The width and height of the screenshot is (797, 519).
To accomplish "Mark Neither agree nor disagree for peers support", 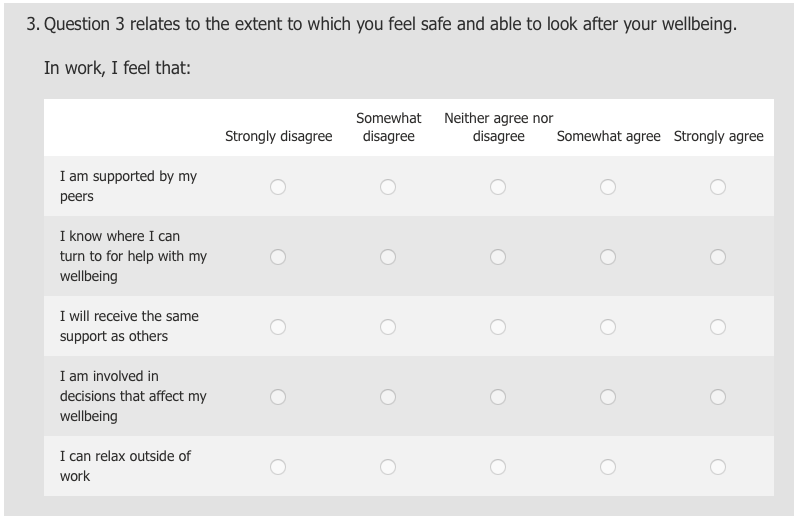I will coord(498,187).
